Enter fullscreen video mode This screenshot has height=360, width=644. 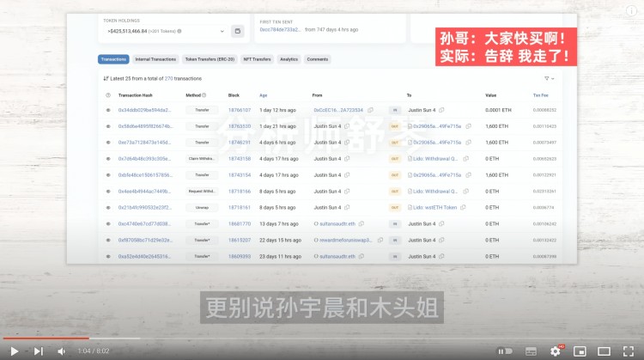pyautogui.click(x=628, y=351)
